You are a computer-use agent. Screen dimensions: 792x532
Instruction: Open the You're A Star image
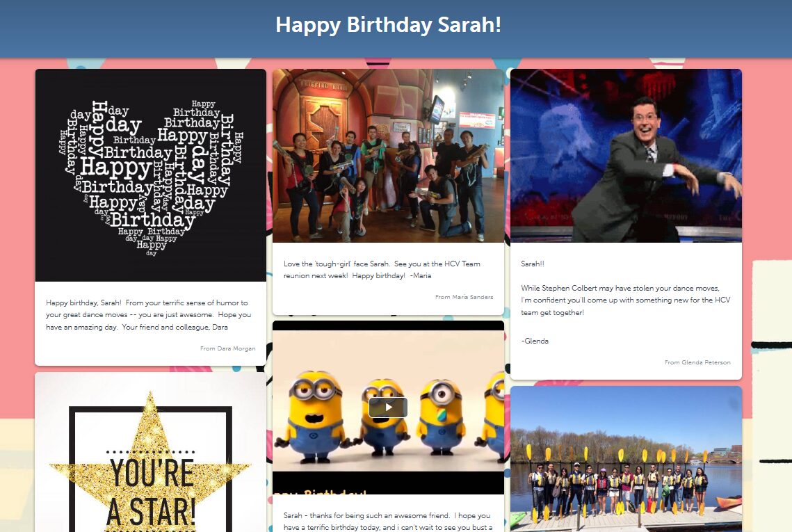pyautogui.click(x=150, y=459)
